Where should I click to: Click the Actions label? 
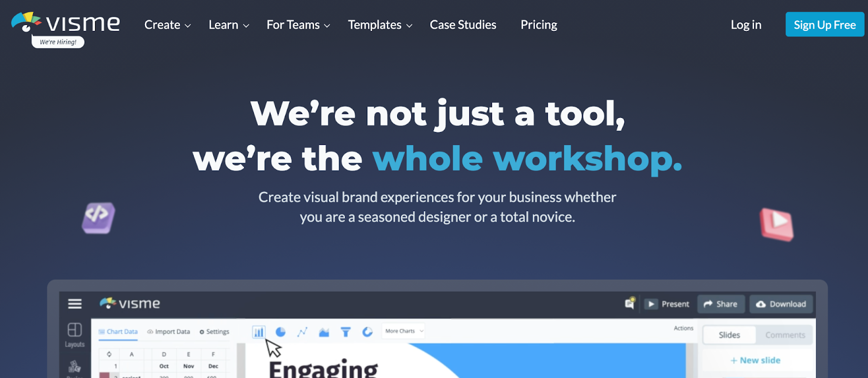point(684,328)
